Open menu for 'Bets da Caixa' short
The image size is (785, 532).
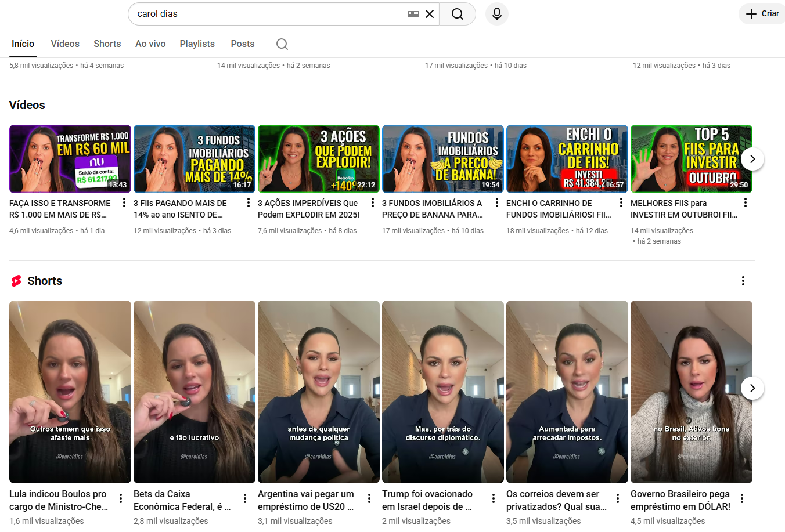245,498
